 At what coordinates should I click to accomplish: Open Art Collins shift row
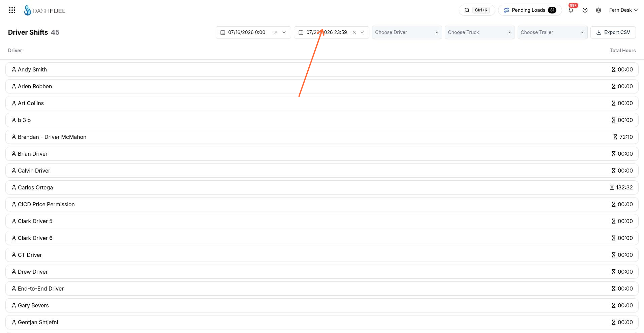322,103
